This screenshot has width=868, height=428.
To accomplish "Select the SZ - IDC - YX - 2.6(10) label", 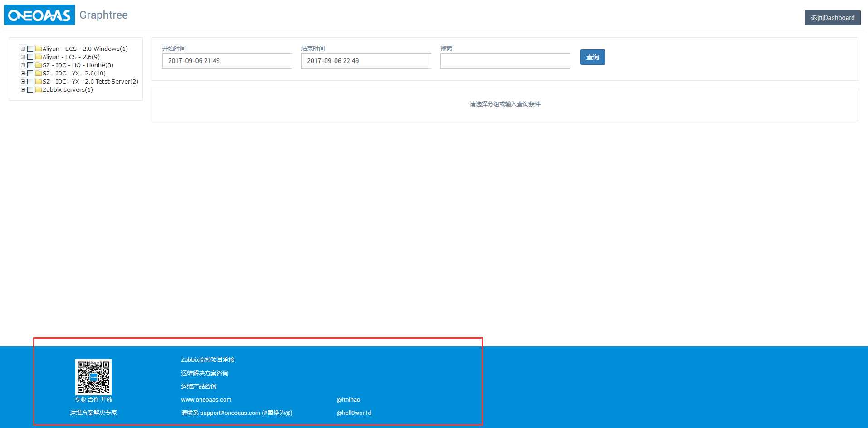I will click(x=74, y=73).
